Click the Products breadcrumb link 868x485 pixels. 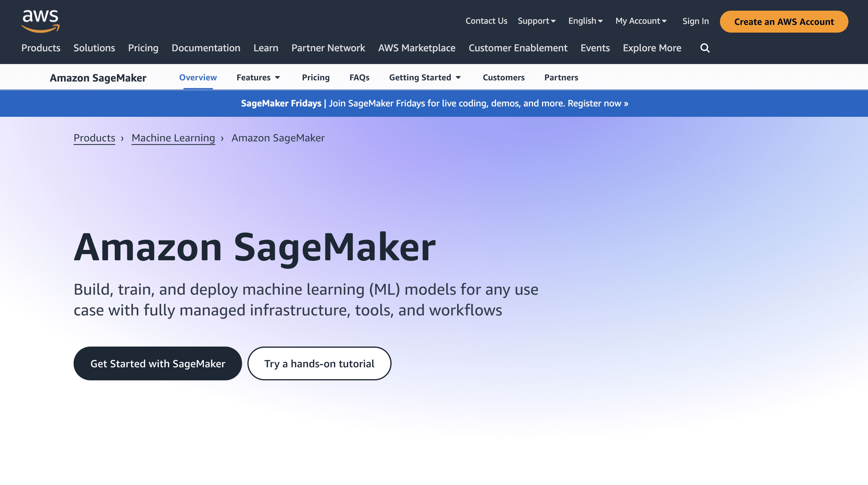(x=94, y=138)
